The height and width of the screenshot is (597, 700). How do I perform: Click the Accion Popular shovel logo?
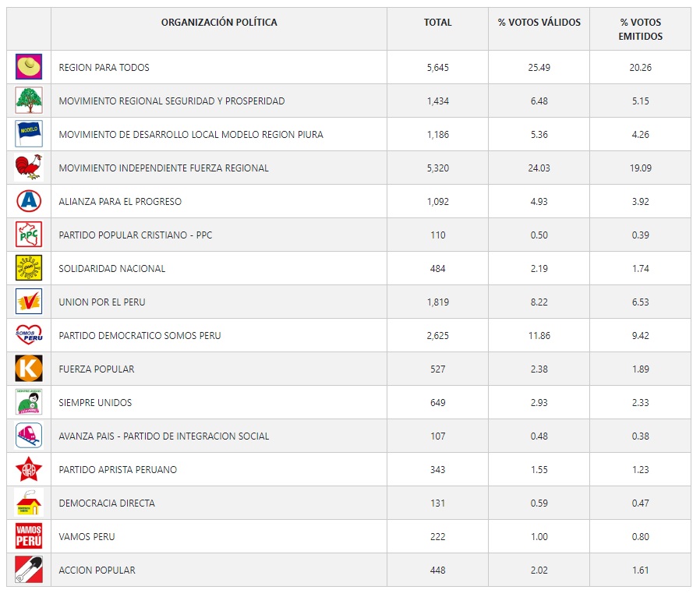29,570
